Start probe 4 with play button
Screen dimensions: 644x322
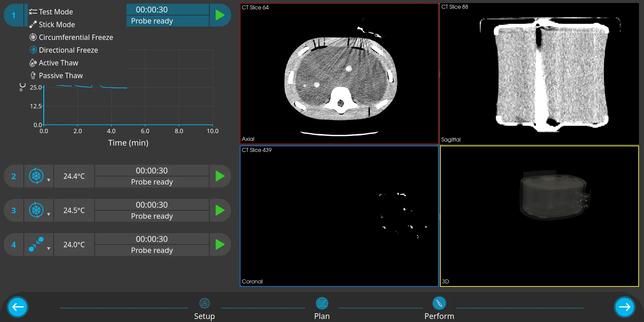click(x=220, y=245)
